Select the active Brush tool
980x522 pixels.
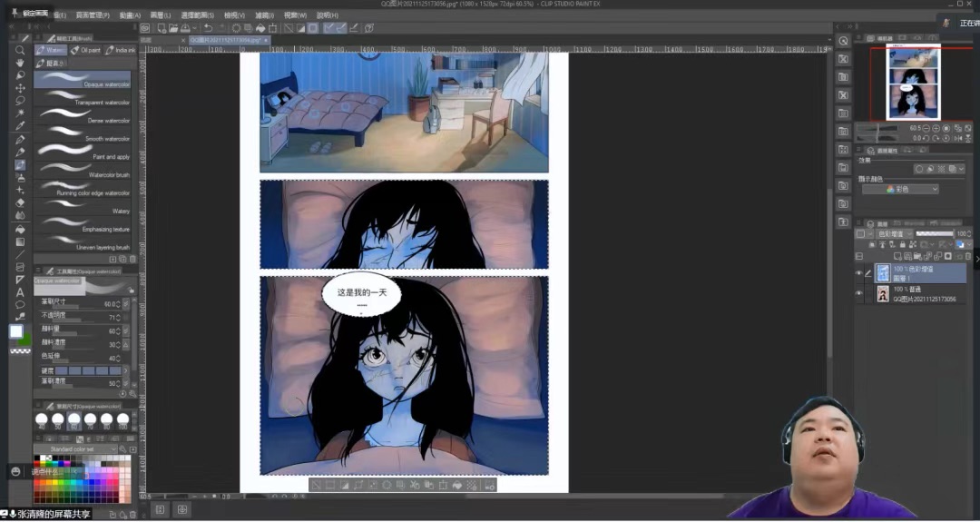pyautogui.click(x=20, y=165)
